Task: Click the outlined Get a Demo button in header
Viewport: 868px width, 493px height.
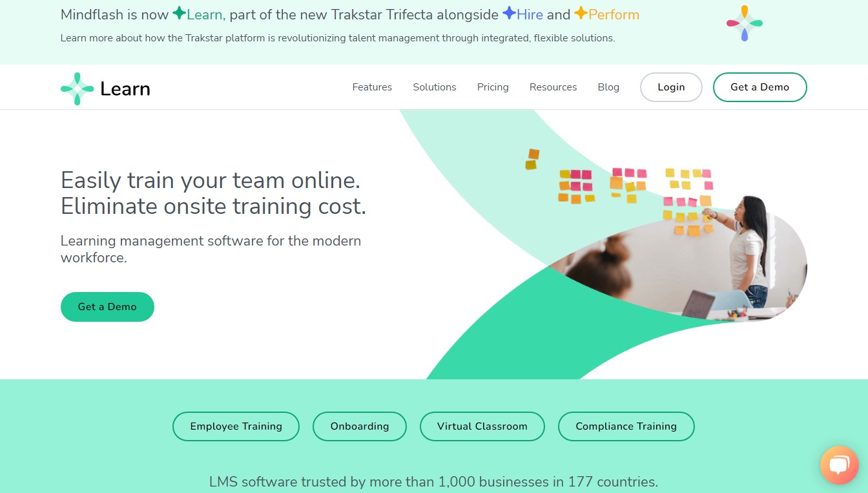Action: pos(759,87)
